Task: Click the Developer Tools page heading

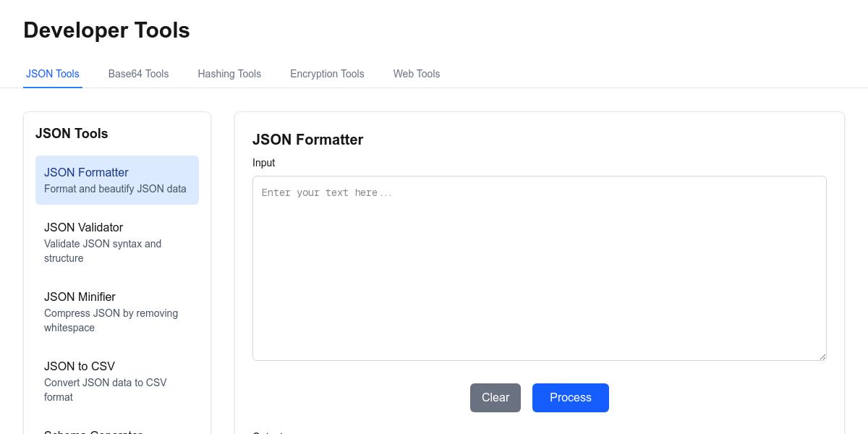Action: [x=106, y=30]
